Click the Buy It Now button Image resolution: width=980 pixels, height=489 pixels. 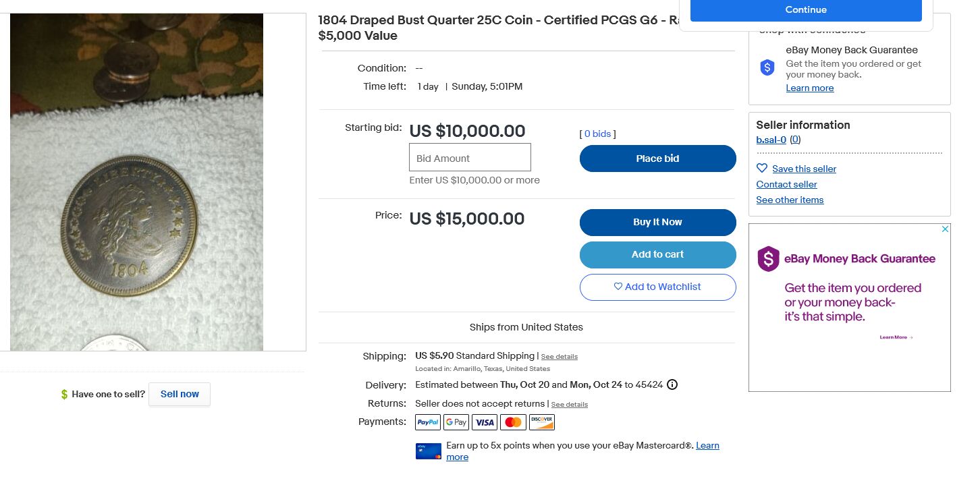point(657,223)
